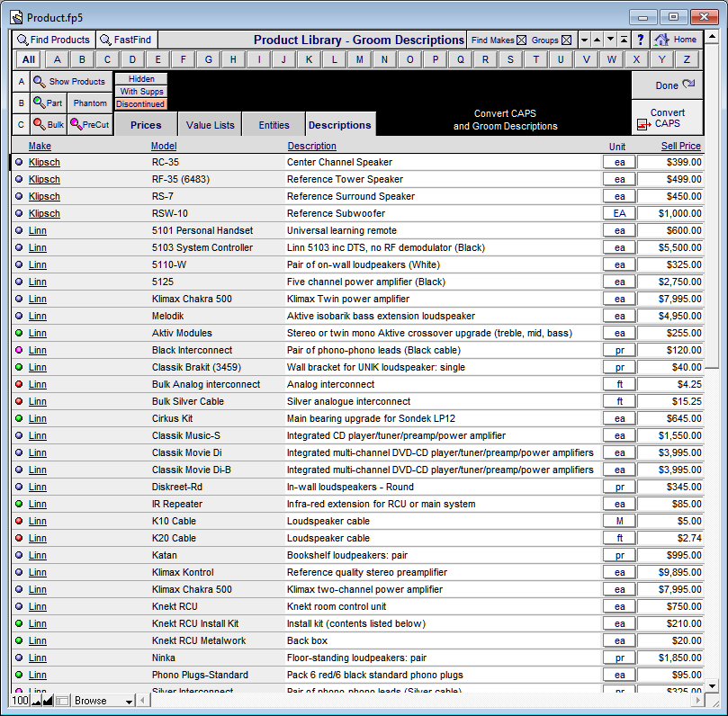Sort by Model column header
Image resolution: width=728 pixels, height=716 pixels.
coord(164,146)
